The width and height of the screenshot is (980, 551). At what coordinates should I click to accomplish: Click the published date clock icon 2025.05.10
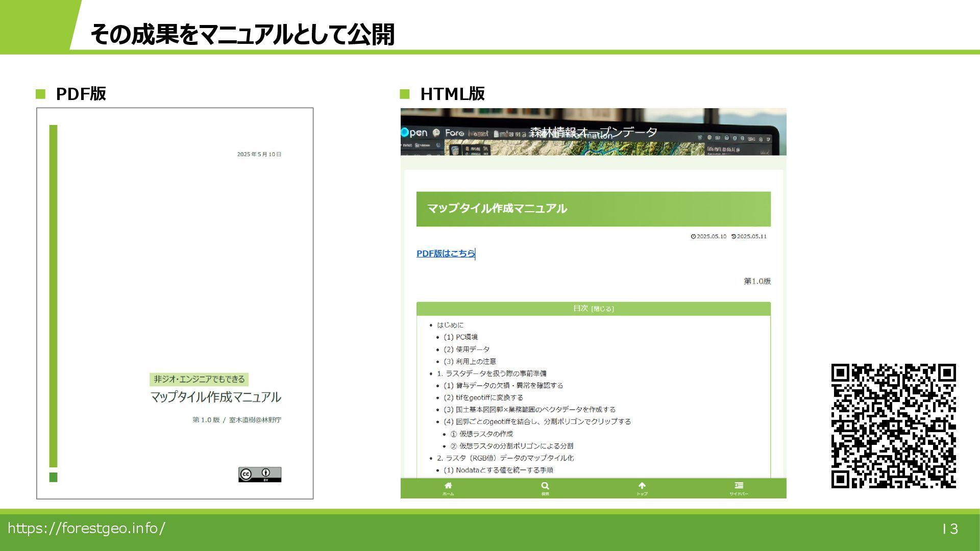693,237
